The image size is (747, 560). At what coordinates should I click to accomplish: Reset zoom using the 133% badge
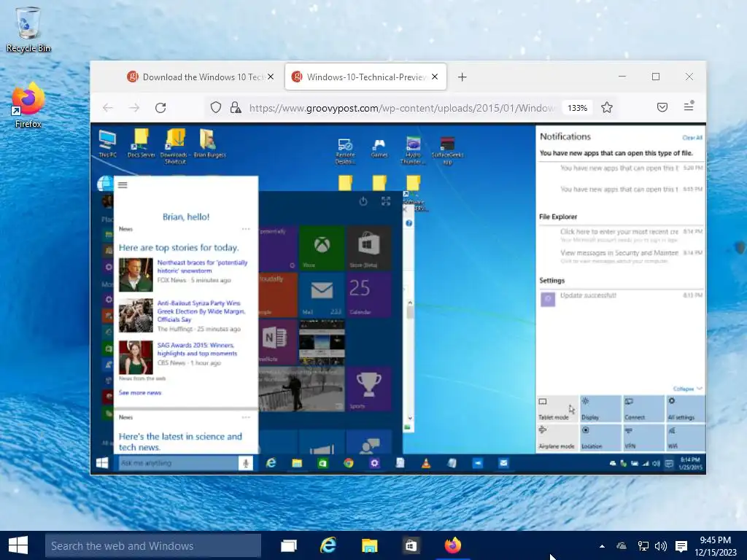[x=578, y=108]
